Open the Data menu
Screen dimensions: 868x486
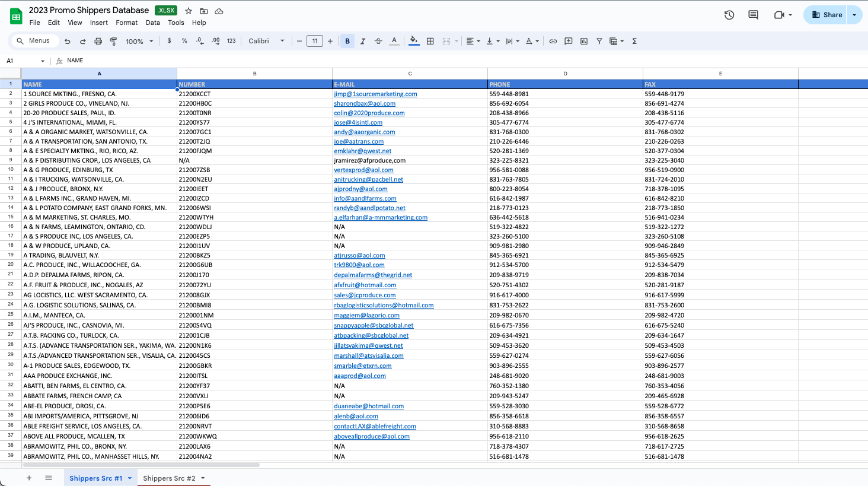point(153,23)
